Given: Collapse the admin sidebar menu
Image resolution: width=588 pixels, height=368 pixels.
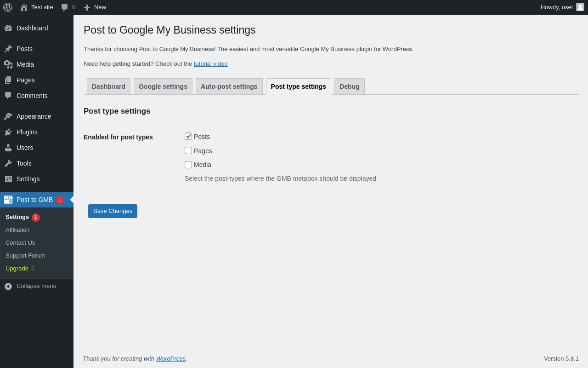Looking at the screenshot, I should [30, 286].
